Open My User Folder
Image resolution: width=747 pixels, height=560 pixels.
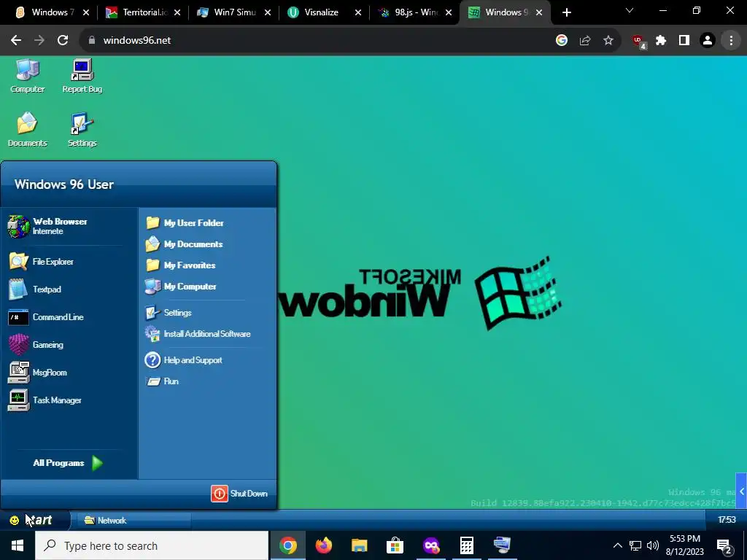coord(185,223)
